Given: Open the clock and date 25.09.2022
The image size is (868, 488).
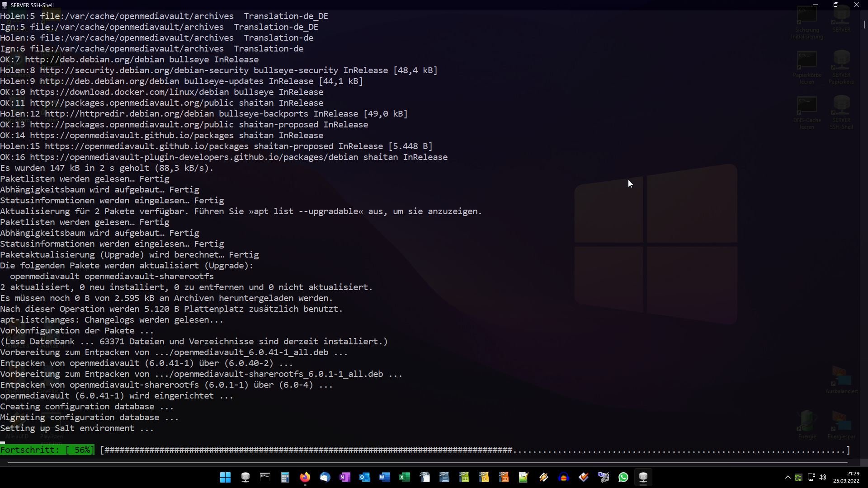Looking at the screenshot, I should (846, 477).
